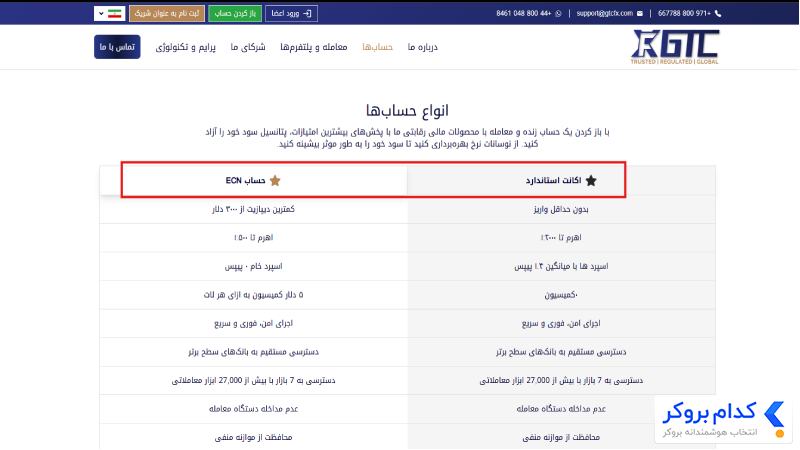
Task: Click the تماس با ما button
Action: pyautogui.click(x=117, y=47)
